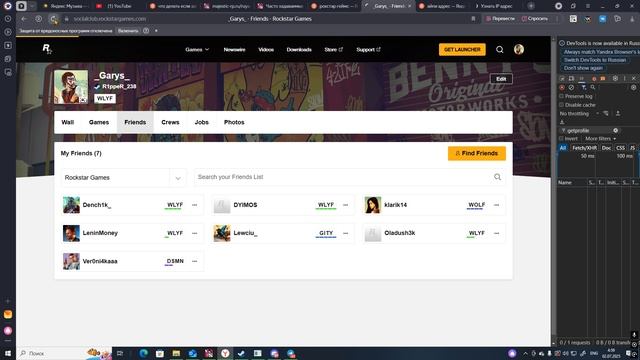Expand the More filters dropdown

[x=600, y=139]
